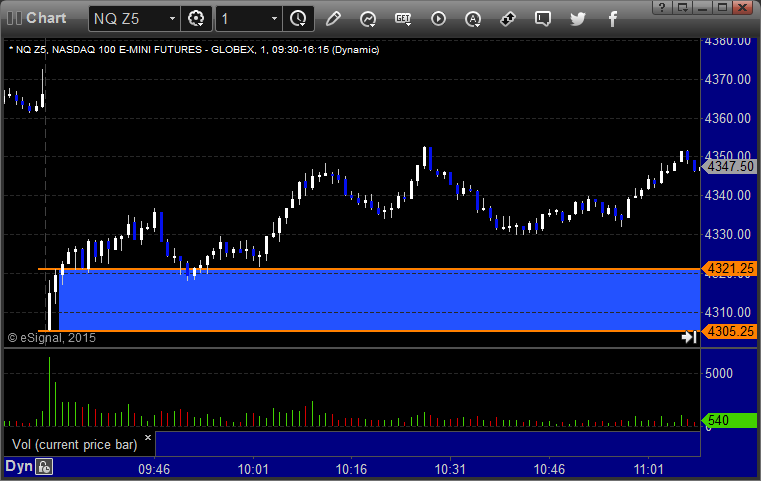Open the time template clock icon
This screenshot has width=761, height=481.
coord(298,19)
